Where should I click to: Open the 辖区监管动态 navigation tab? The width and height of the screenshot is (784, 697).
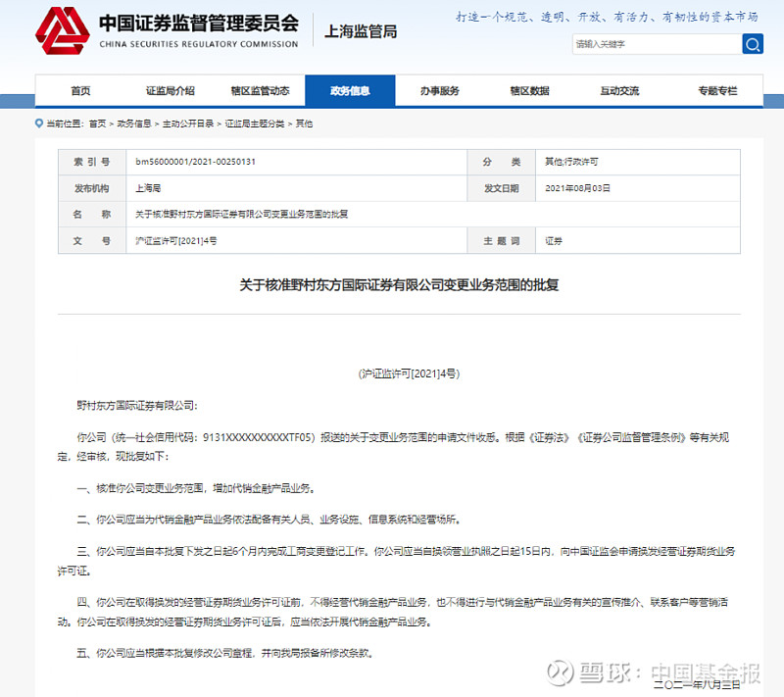[x=260, y=90]
